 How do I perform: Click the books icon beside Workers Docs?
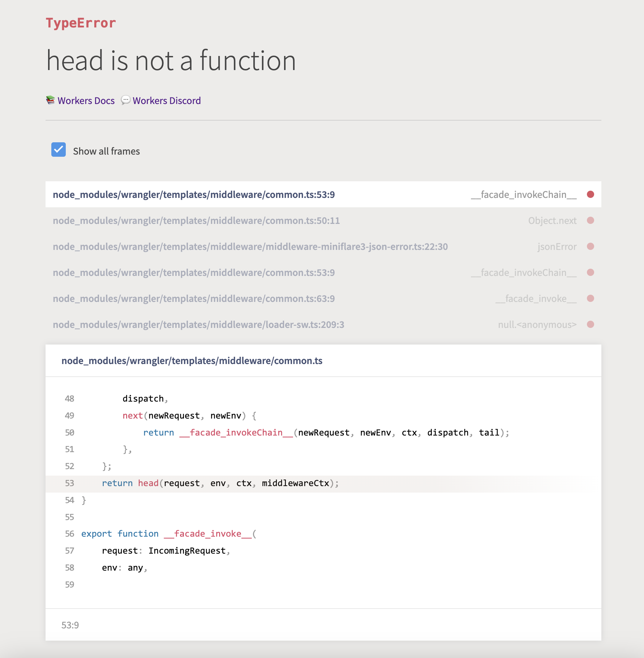tap(51, 100)
